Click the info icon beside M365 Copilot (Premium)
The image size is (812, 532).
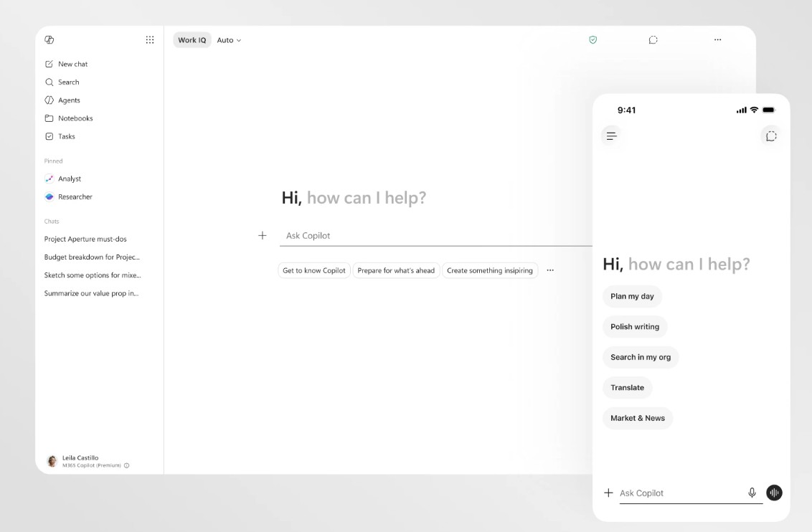pyautogui.click(x=126, y=465)
